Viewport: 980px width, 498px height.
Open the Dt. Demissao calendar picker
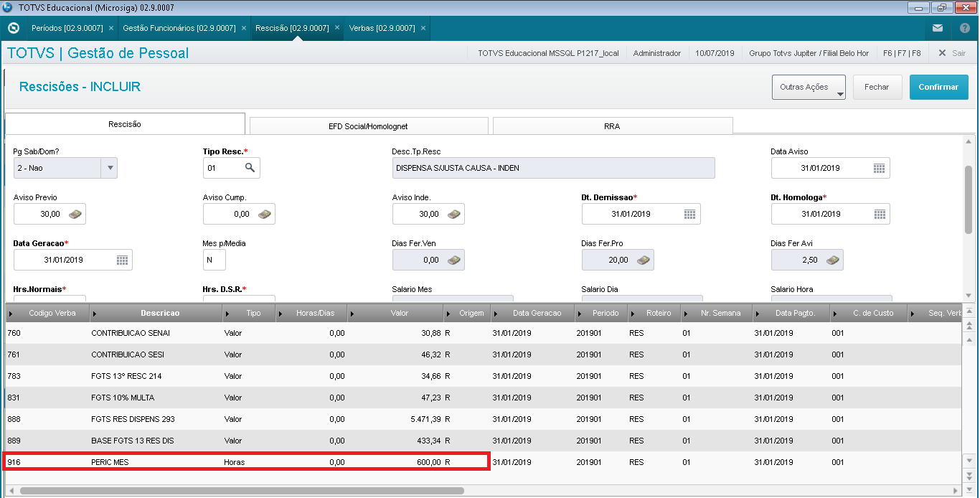click(689, 214)
